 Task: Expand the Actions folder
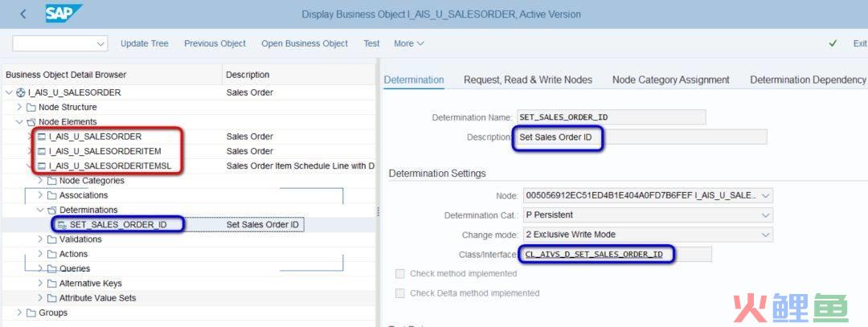[40, 254]
